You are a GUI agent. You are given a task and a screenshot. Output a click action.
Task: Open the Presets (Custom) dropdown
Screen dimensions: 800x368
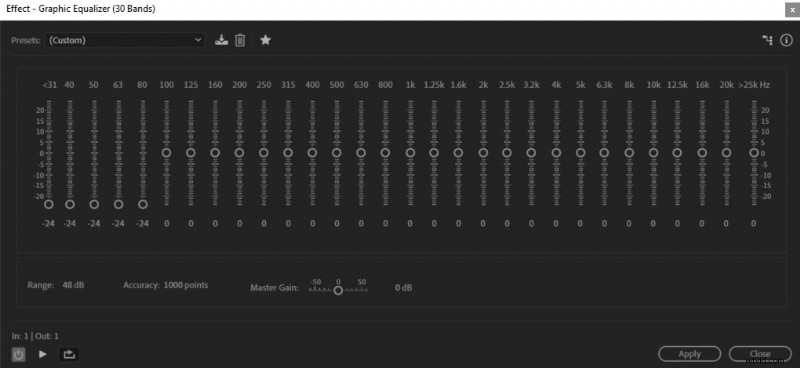(x=124, y=40)
